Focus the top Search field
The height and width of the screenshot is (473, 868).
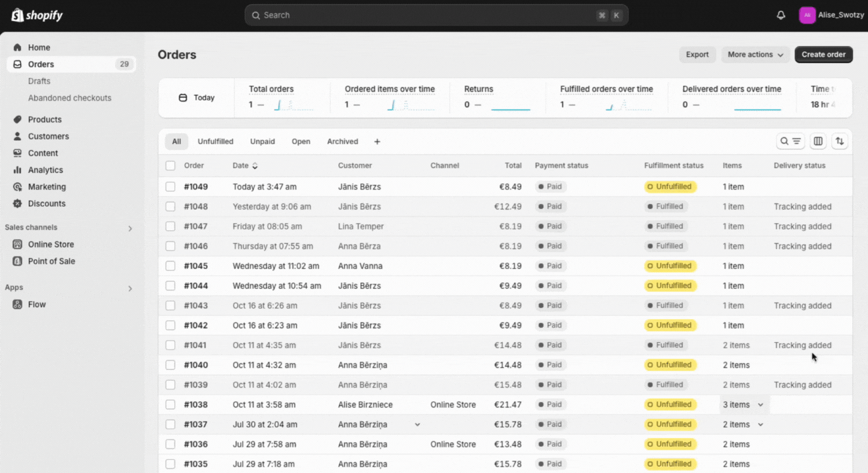[x=428, y=15]
